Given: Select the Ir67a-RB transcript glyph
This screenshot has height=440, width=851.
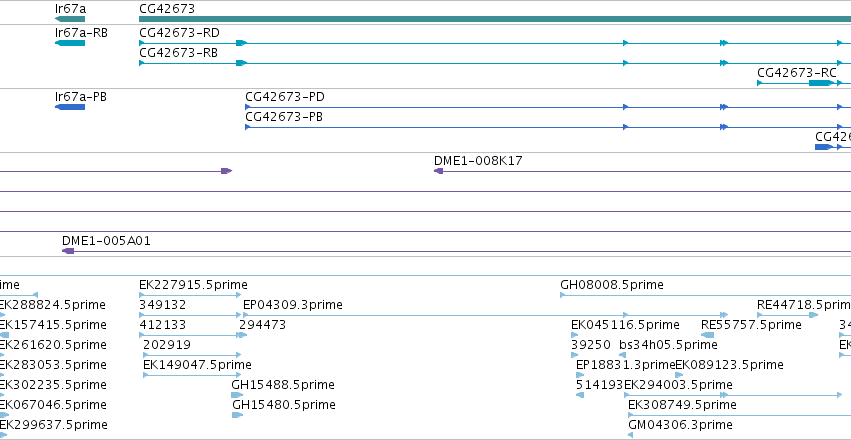Looking at the screenshot, I should (70, 43).
